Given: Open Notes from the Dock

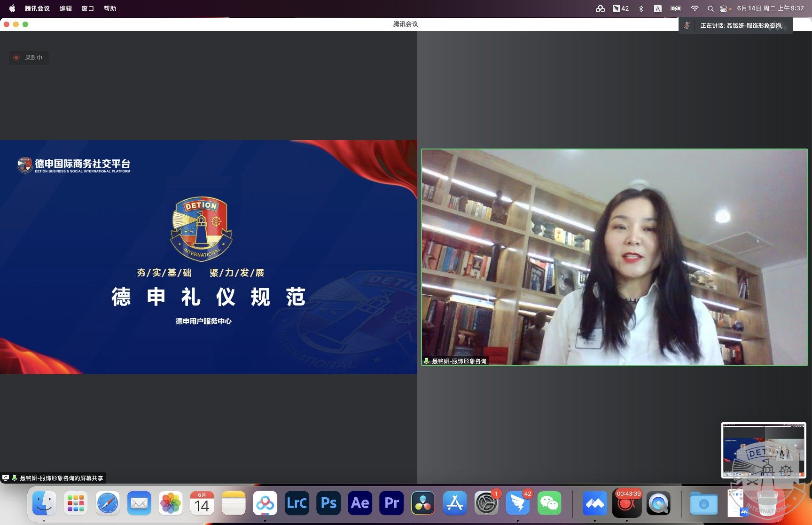Looking at the screenshot, I should [x=234, y=503].
